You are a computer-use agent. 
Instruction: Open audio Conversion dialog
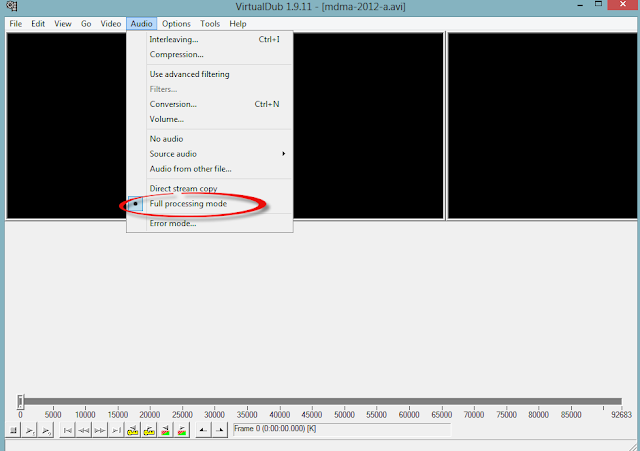(x=210, y=104)
